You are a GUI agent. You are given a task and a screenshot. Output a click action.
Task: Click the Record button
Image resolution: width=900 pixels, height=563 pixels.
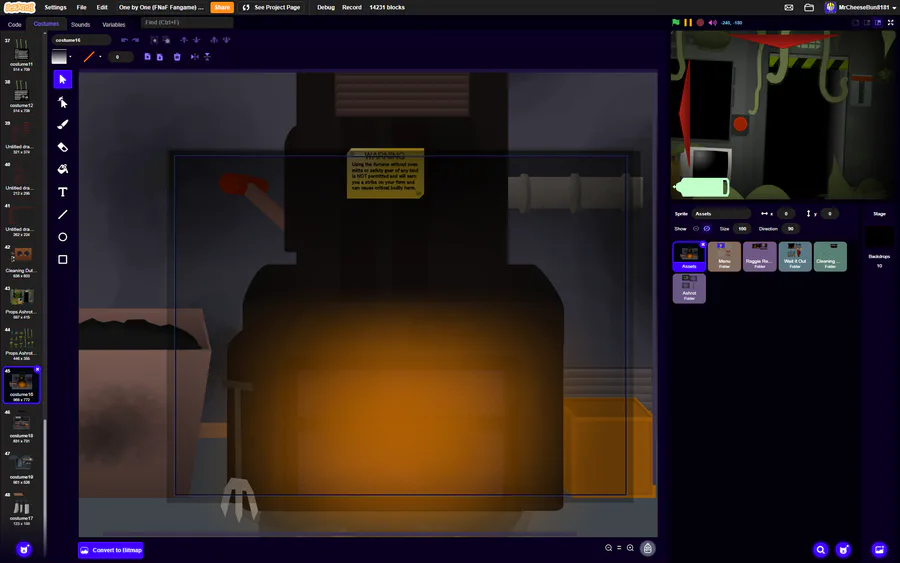tap(352, 7)
